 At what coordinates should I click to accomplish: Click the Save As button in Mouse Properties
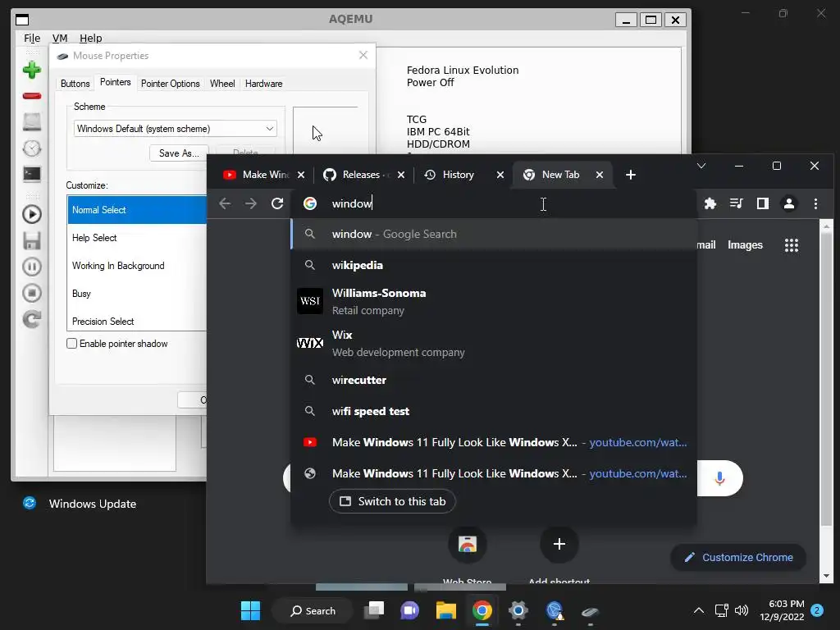179,153
